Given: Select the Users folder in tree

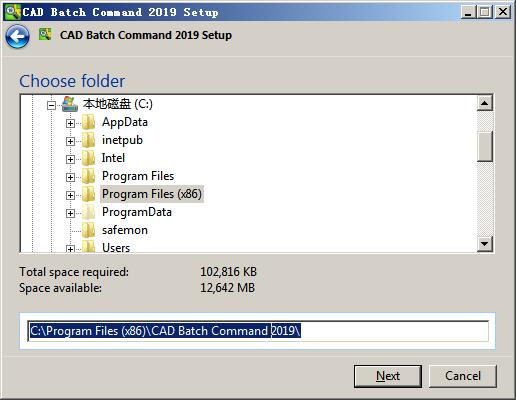Looking at the screenshot, I should coord(116,248).
